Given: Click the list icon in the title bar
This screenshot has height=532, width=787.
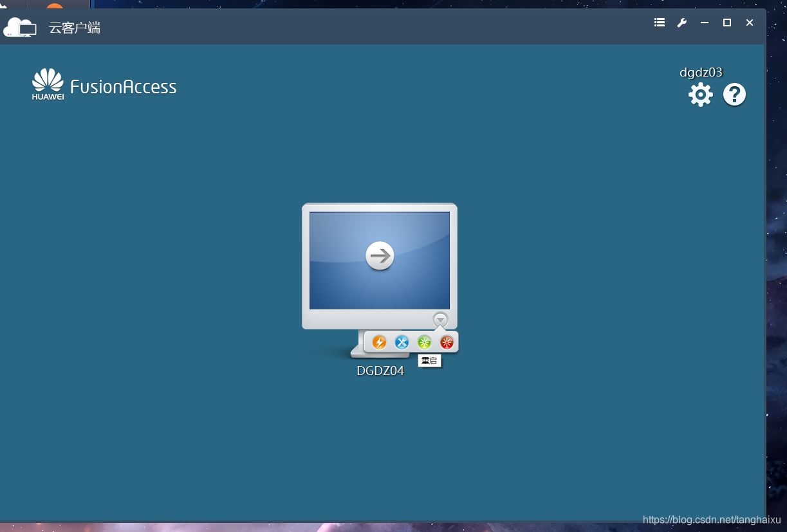Looking at the screenshot, I should click(660, 23).
